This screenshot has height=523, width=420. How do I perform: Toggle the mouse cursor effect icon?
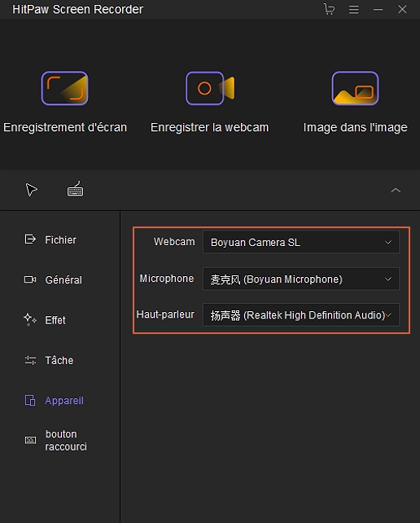(31, 190)
